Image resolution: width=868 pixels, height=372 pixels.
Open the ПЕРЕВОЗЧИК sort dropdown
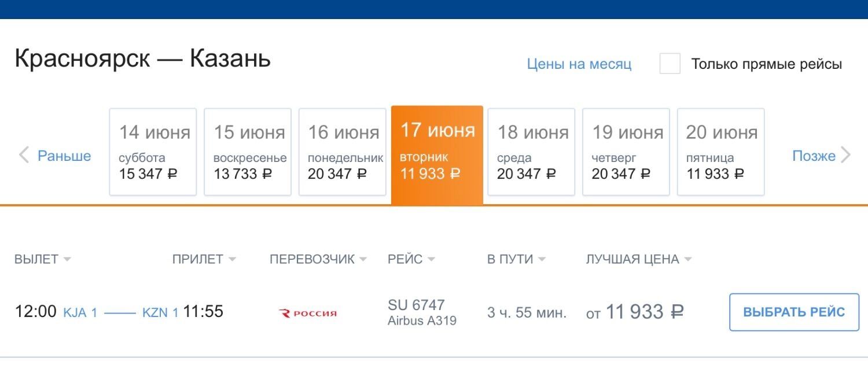[x=363, y=259]
